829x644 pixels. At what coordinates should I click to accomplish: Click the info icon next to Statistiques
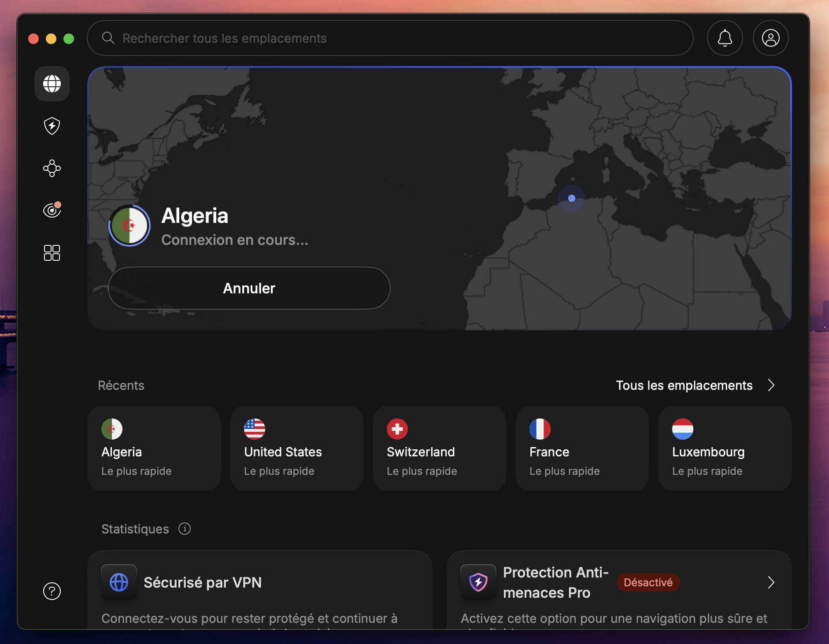185,529
